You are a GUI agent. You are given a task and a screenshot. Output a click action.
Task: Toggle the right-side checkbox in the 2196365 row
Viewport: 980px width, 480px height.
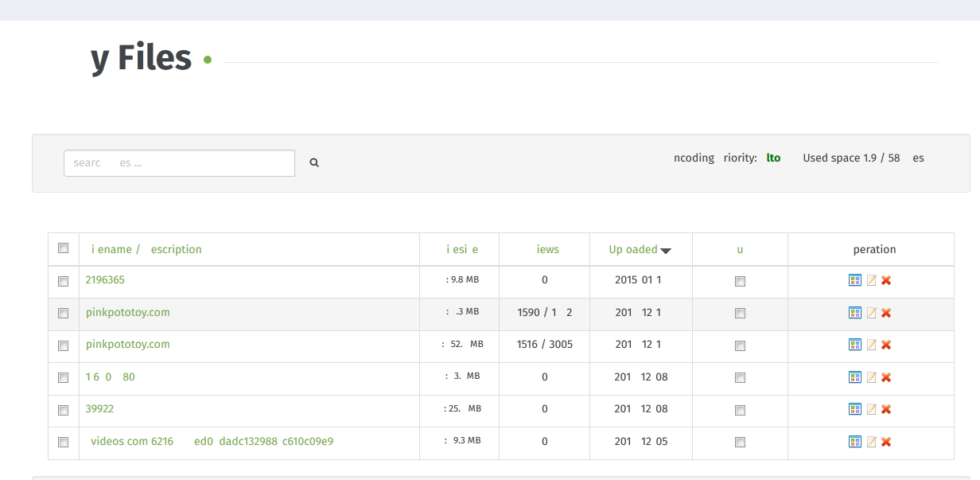(741, 281)
